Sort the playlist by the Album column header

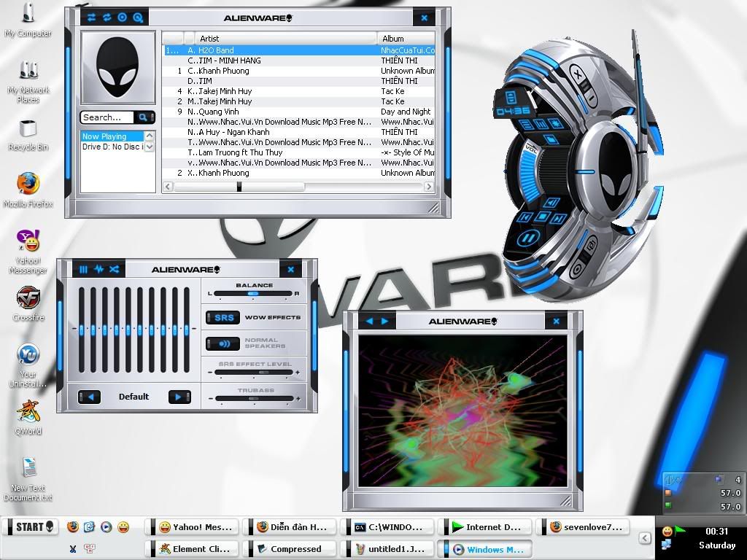pos(406,39)
